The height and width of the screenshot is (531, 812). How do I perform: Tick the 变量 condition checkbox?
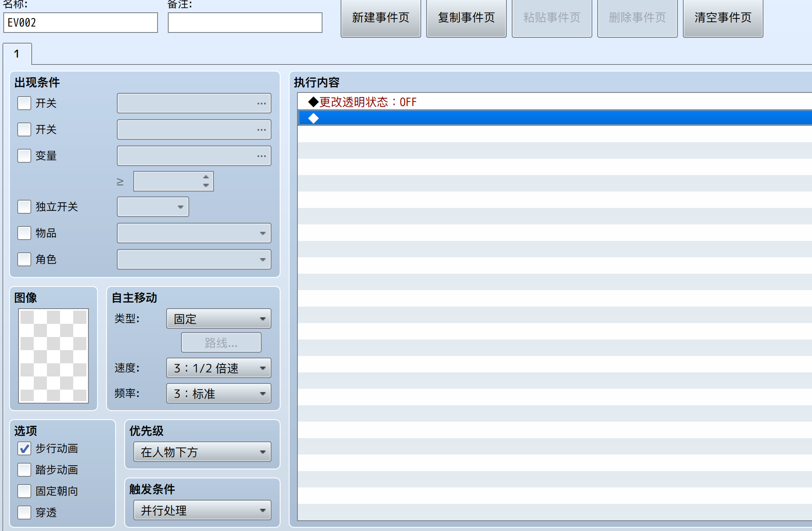[x=24, y=156]
